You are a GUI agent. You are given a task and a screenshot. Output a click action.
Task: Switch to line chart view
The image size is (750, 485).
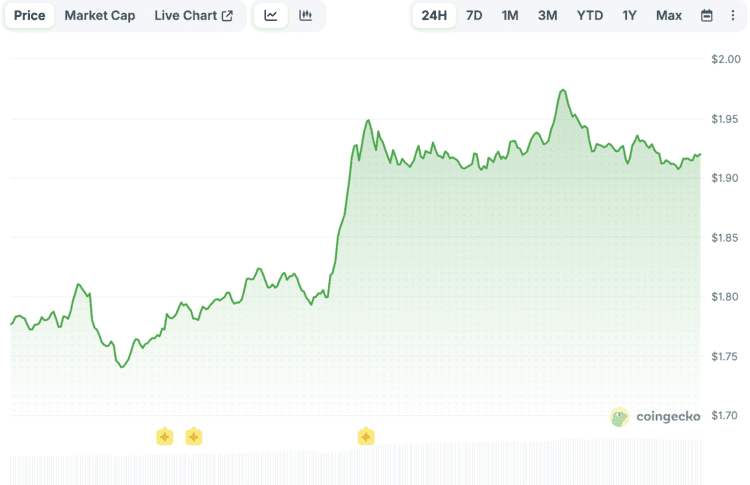271,16
